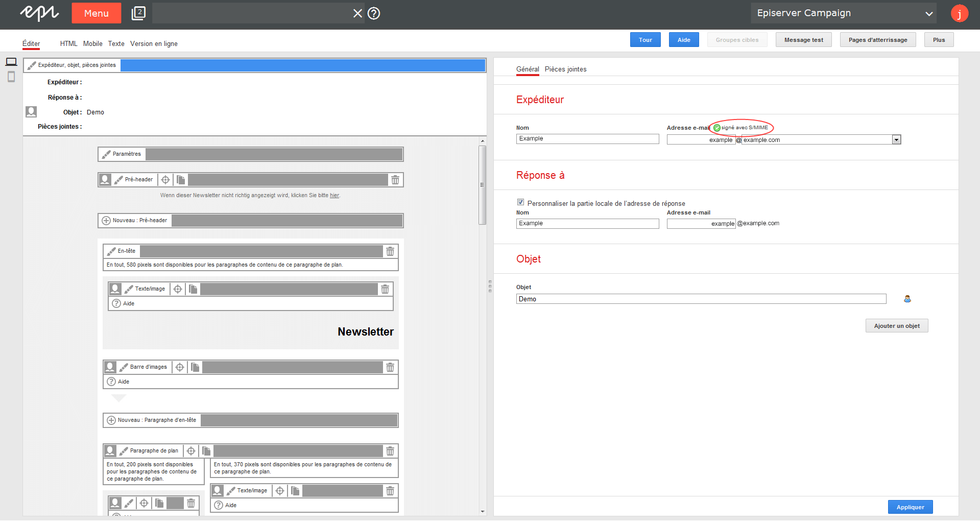Click the Episerver logo icon
The height and width of the screenshot is (524, 980).
point(39,13)
